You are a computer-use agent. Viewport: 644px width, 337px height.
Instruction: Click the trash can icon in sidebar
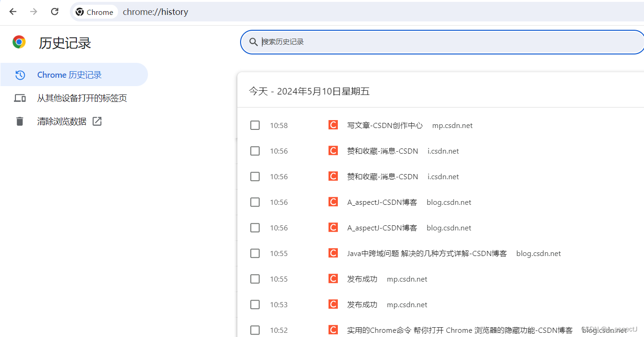point(20,121)
